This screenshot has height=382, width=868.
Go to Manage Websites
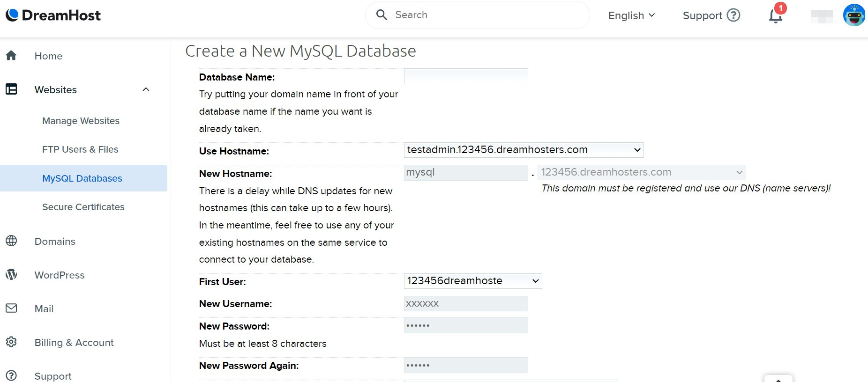81,121
